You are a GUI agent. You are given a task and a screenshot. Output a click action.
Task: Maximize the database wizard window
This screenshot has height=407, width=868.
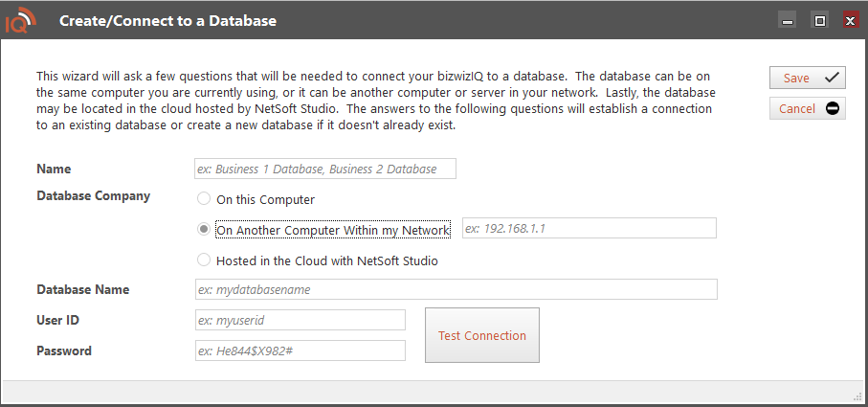coord(818,20)
